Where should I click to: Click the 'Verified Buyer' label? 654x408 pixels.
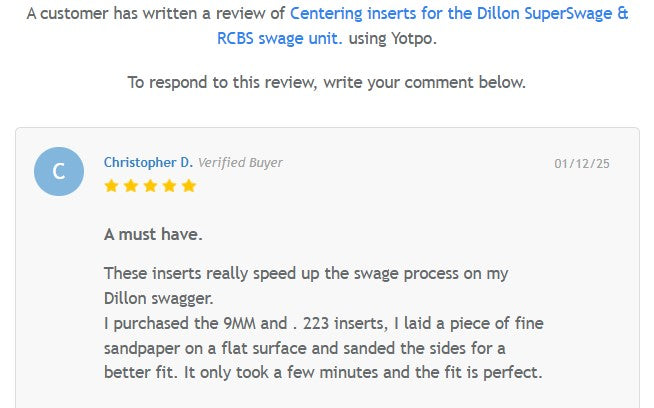[x=240, y=162]
